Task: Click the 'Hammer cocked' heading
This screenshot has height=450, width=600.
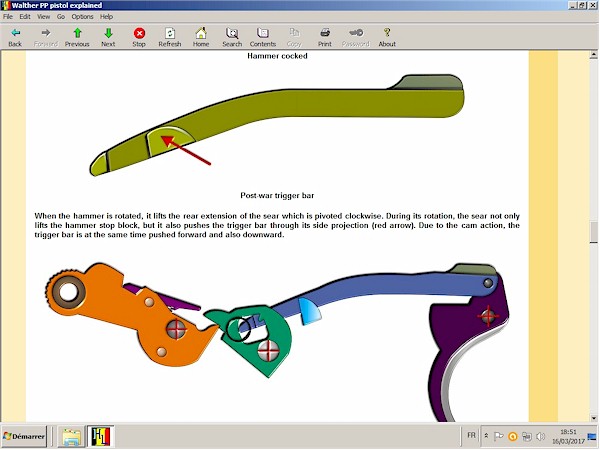Action: 277,56
